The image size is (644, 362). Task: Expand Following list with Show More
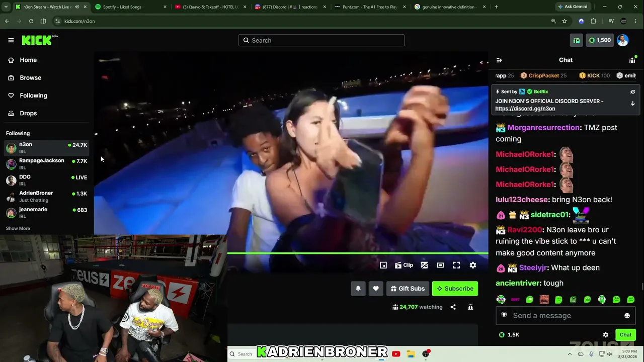[x=18, y=228]
